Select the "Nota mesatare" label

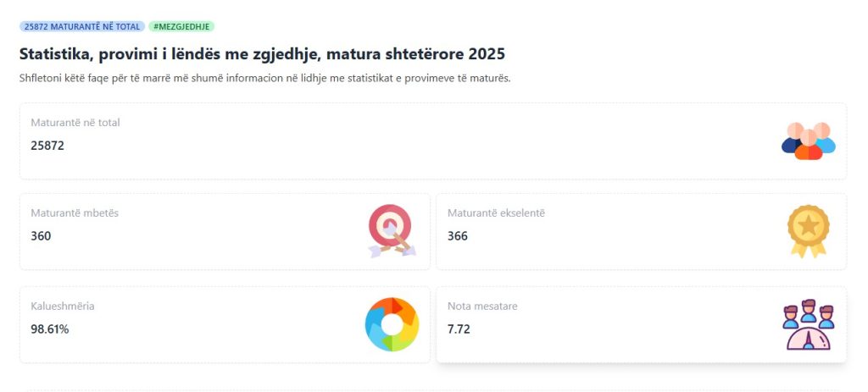click(x=482, y=306)
